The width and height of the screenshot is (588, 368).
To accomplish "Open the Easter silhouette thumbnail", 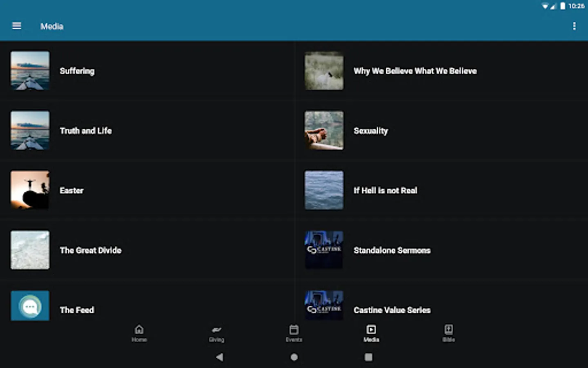I will click(x=30, y=190).
